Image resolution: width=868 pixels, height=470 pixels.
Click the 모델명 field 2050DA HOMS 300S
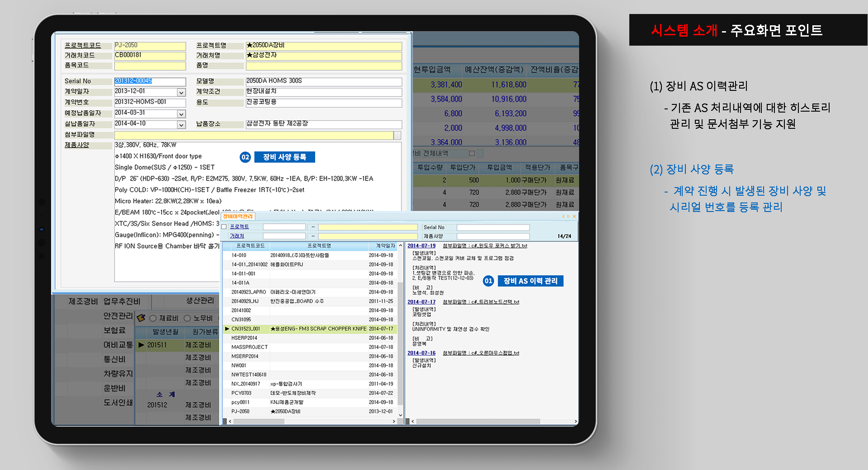click(x=324, y=81)
